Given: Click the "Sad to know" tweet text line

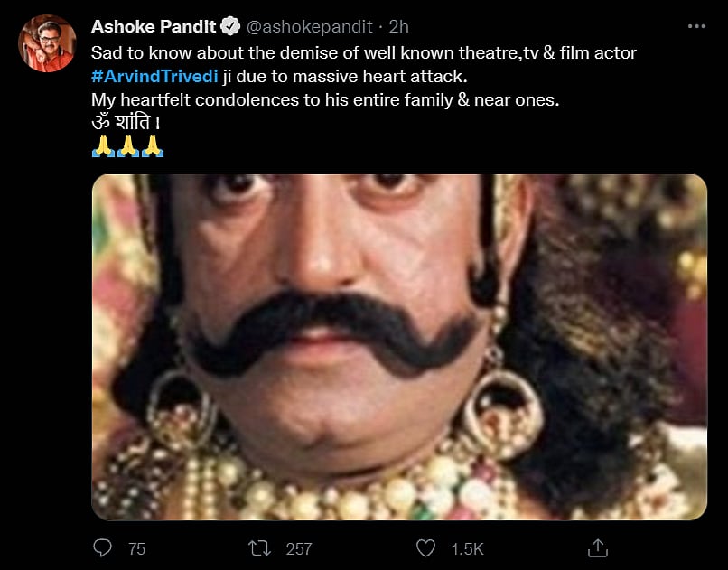Looking at the screenshot, I should click(x=364, y=53).
